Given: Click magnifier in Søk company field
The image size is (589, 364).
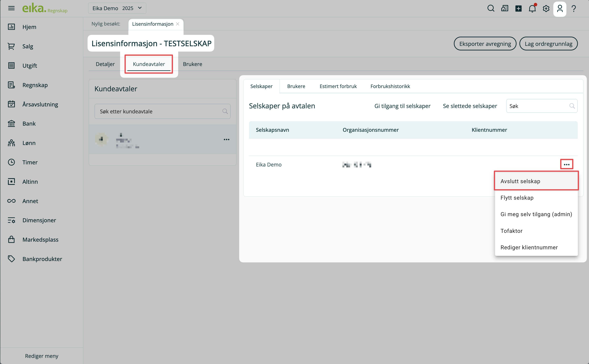Looking at the screenshot, I should click(x=572, y=106).
